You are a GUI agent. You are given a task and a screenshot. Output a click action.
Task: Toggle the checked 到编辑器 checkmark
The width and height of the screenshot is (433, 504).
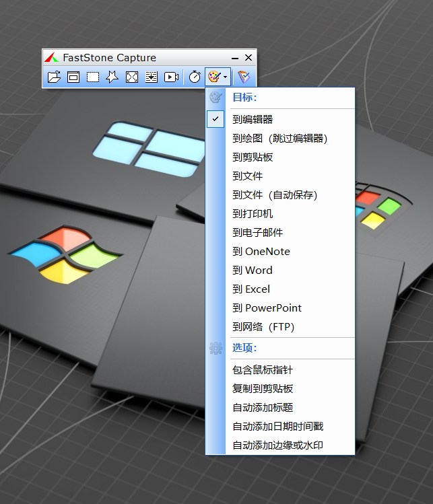click(215, 119)
